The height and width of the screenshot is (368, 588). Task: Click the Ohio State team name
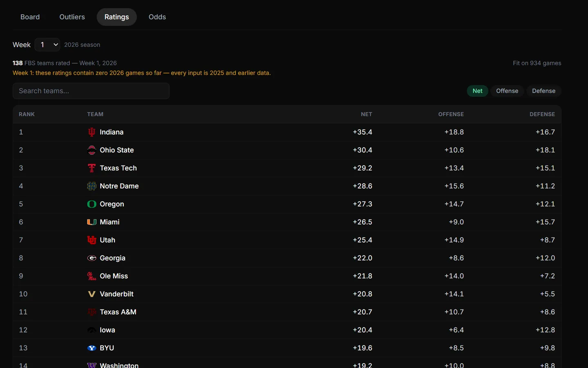(117, 150)
